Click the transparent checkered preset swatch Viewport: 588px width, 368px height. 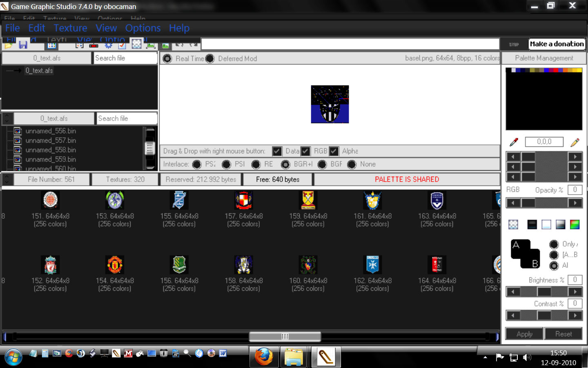pyautogui.click(x=513, y=224)
